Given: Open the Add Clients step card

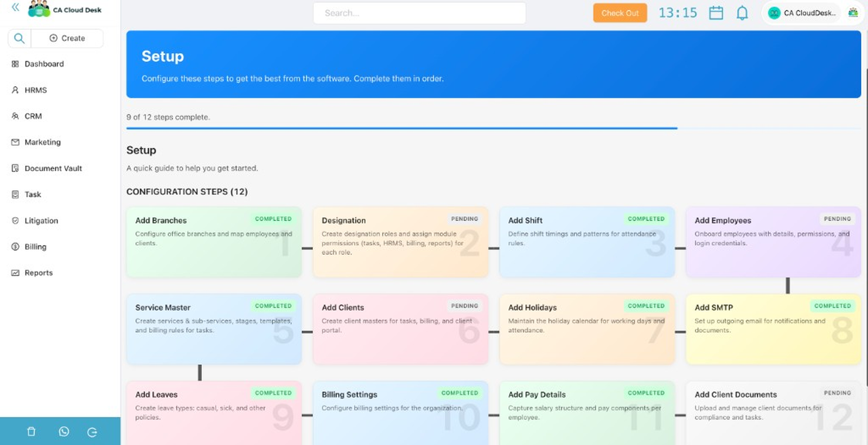Looking at the screenshot, I should tap(400, 329).
